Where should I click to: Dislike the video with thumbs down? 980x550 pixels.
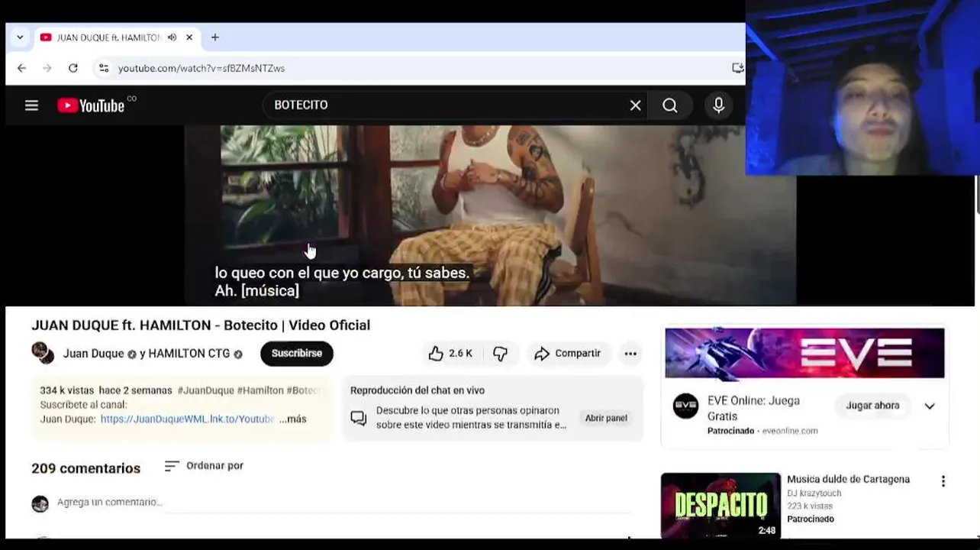500,353
